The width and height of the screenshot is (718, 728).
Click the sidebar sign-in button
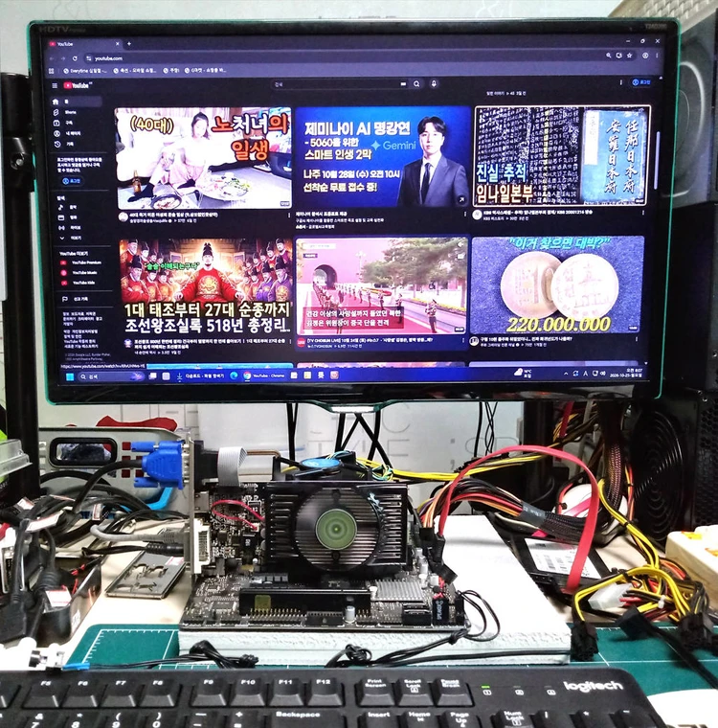coord(72,181)
